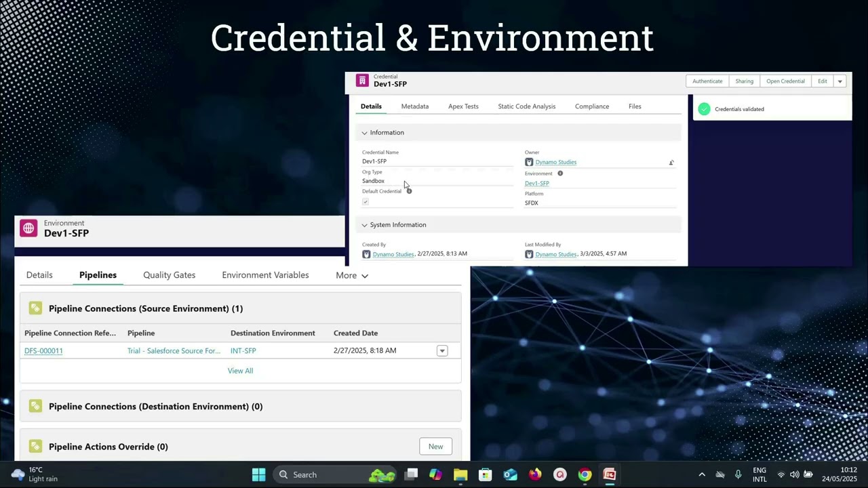Open the clock showing 10:12
The image size is (868, 488).
(840, 474)
